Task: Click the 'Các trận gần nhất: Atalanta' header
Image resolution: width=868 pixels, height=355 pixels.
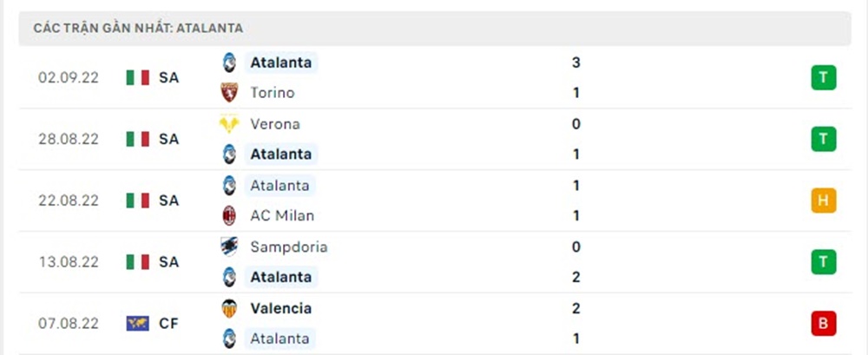Action: [x=138, y=28]
